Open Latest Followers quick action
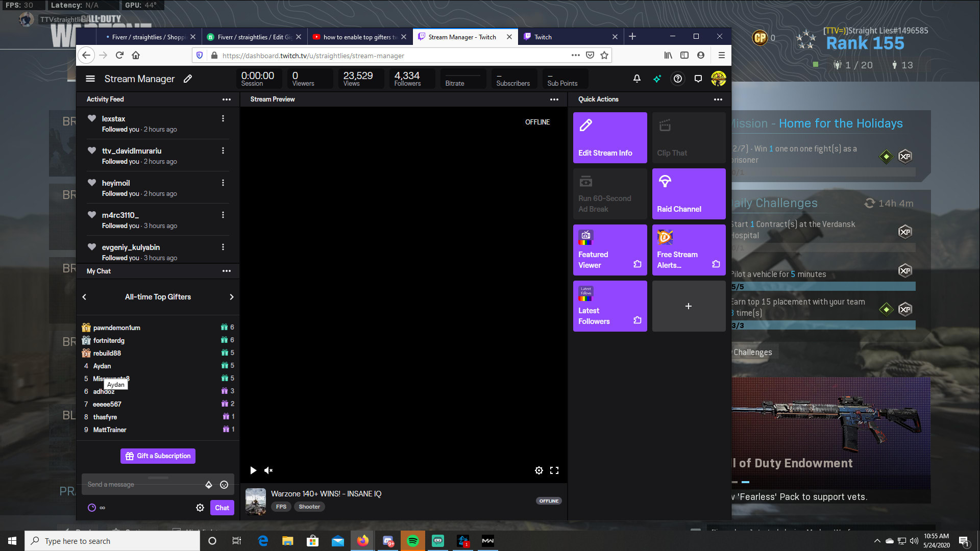Image resolution: width=980 pixels, height=551 pixels. tap(610, 306)
